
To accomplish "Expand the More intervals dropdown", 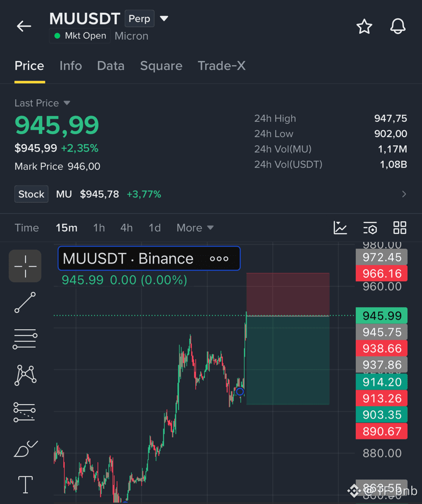I will click(195, 228).
